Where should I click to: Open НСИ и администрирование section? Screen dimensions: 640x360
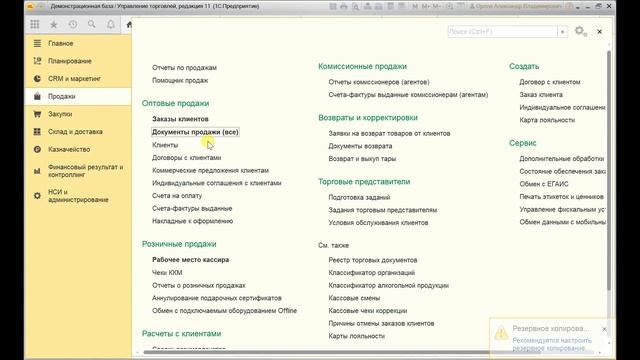coord(78,196)
